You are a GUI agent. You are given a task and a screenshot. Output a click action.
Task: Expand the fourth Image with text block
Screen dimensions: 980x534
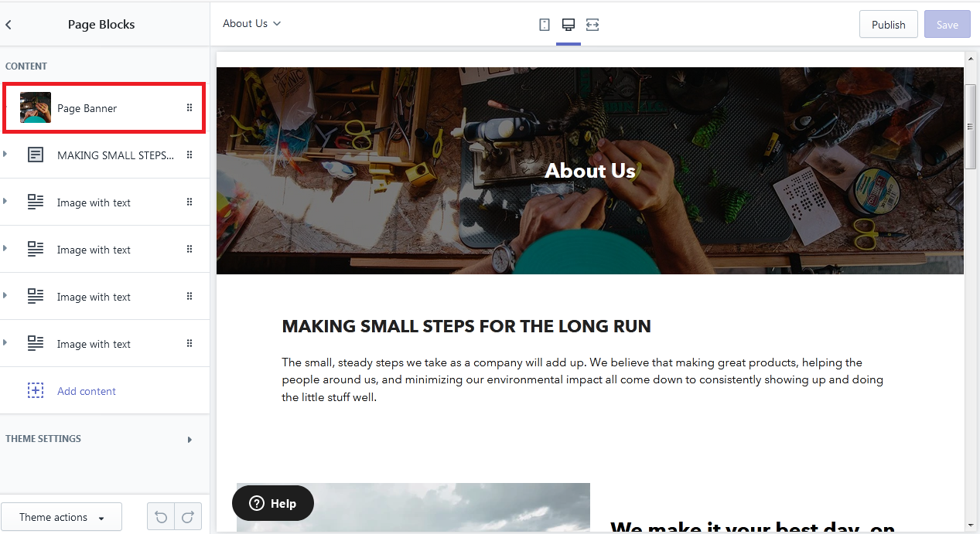point(5,343)
